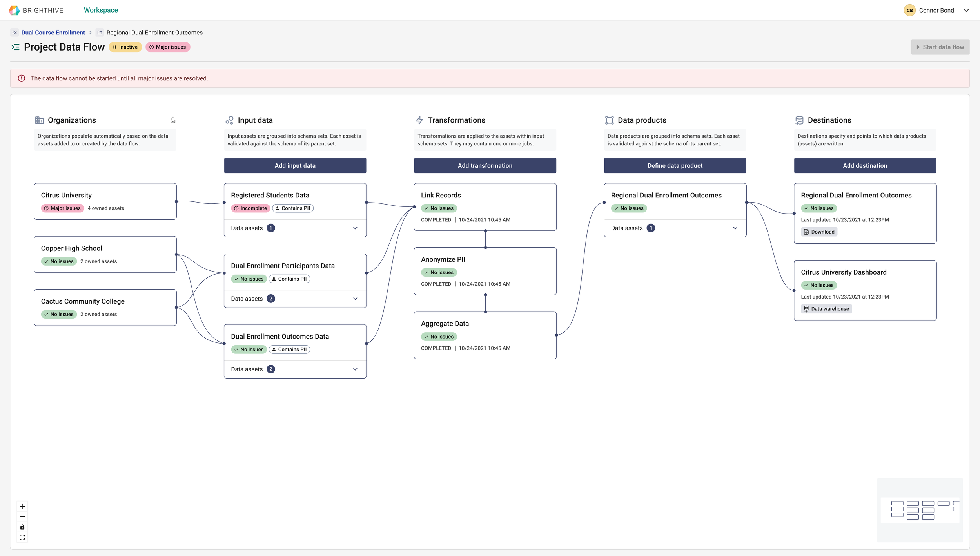Click the Project Data Flow icon
Viewport: 980px width, 556px height.
(x=15, y=47)
